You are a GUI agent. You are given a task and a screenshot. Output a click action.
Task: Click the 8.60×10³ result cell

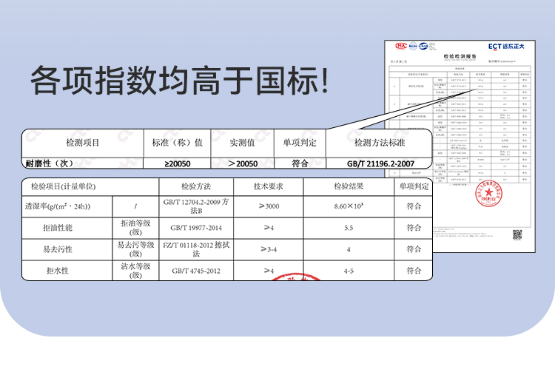pos(349,206)
